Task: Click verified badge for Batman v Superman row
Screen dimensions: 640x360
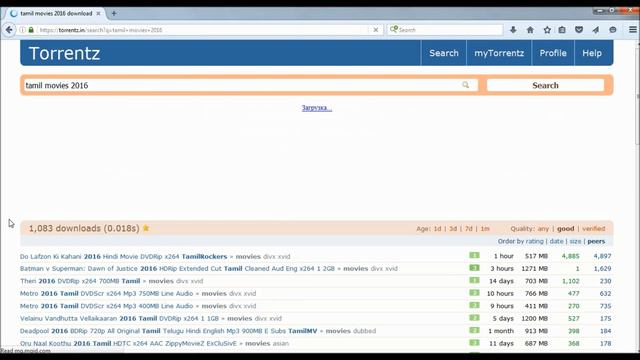Action: click(474, 268)
